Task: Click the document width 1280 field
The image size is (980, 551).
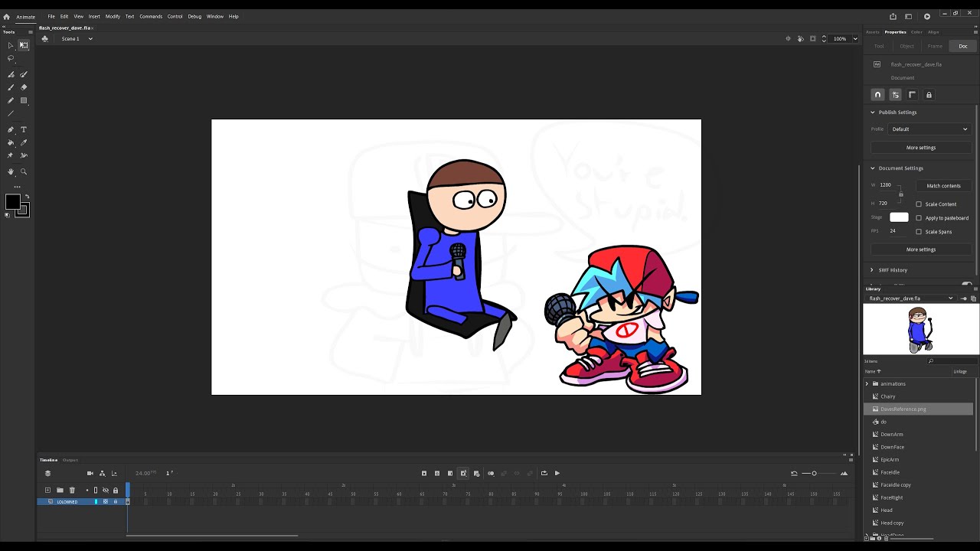Action: [x=886, y=185]
